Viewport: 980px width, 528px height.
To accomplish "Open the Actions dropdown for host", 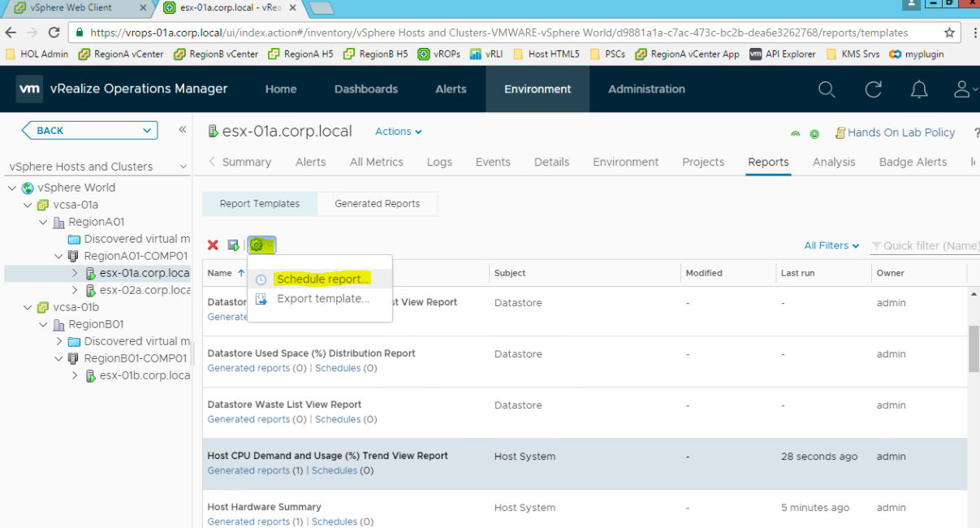I will tap(399, 132).
